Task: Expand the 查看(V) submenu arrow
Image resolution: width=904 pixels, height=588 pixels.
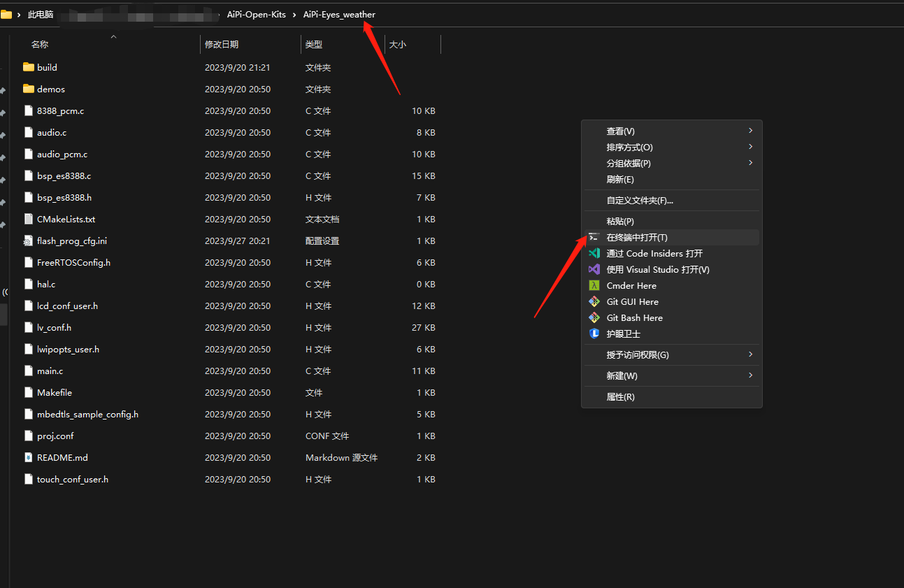Action: [x=750, y=131]
